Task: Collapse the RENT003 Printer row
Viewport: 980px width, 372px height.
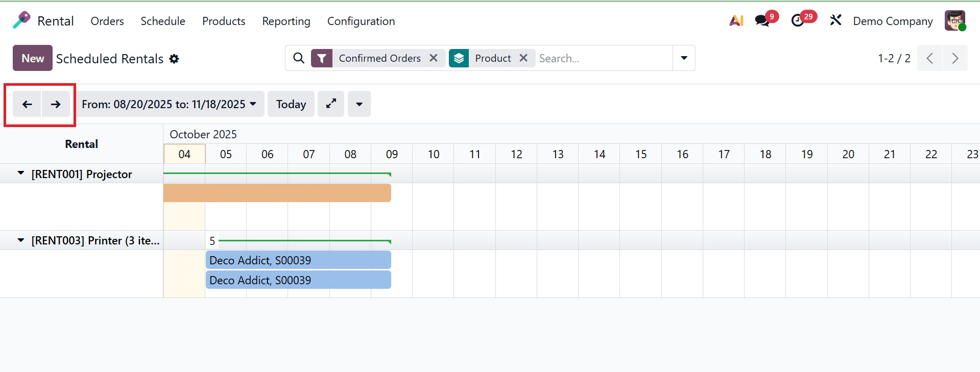Action: point(21,240)
